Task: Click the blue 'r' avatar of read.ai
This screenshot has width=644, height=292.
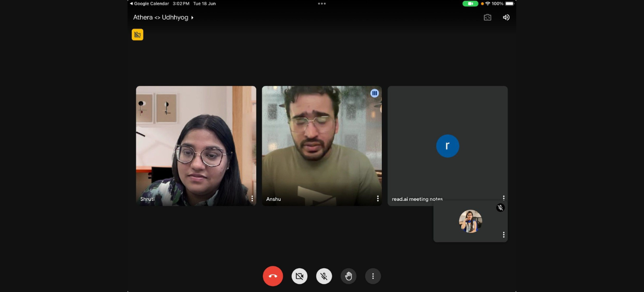Action: [x=447, y=146]
